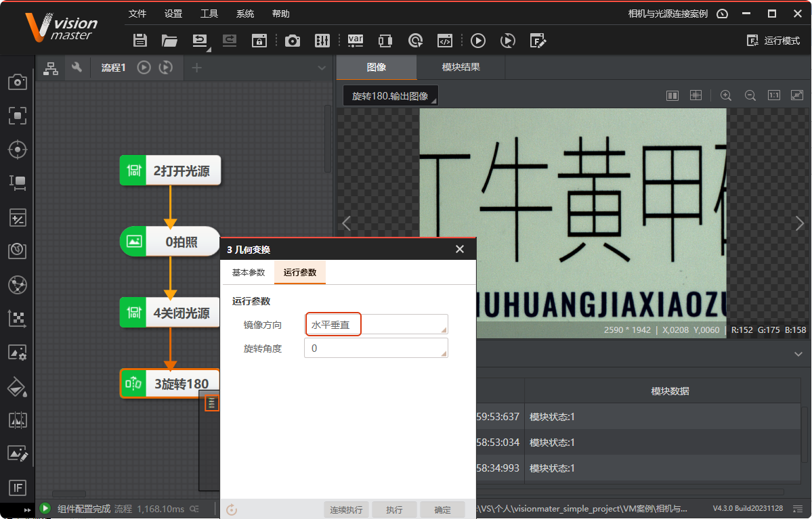This screenshot has width=812, height=519.
Task: Click the split view icon above image
Action: click(672, 95)
